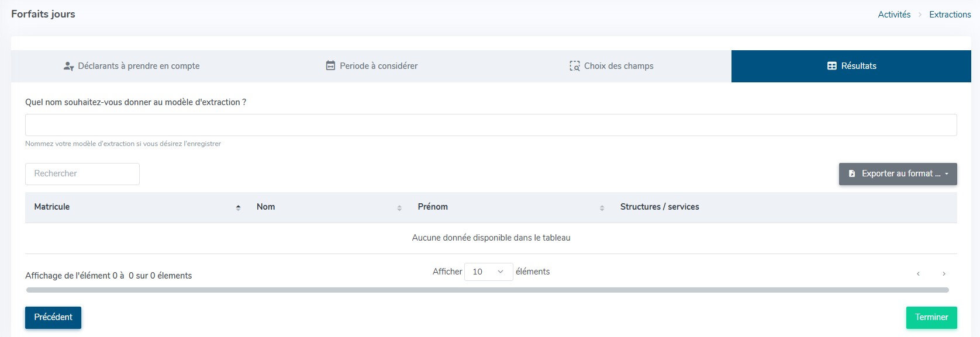
Task: Sort the Prénom column
Action: pos(602,207)
